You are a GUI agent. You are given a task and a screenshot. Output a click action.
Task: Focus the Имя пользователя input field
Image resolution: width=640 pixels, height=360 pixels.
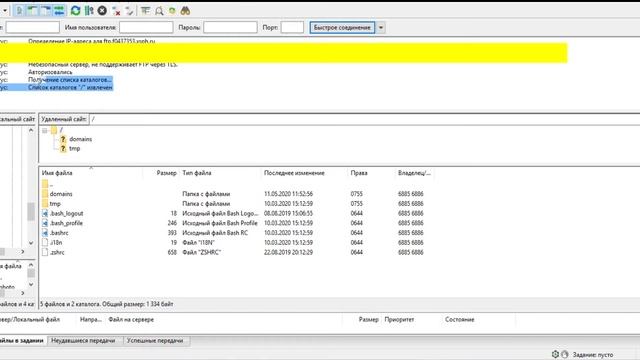coord(146,27)
